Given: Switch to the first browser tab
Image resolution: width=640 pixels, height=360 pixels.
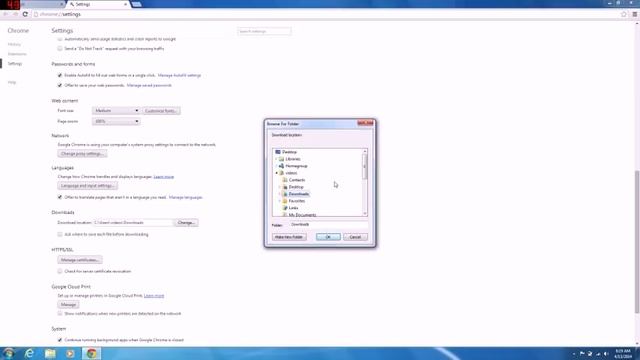Looking at the screenshot, I should point(43,4).
